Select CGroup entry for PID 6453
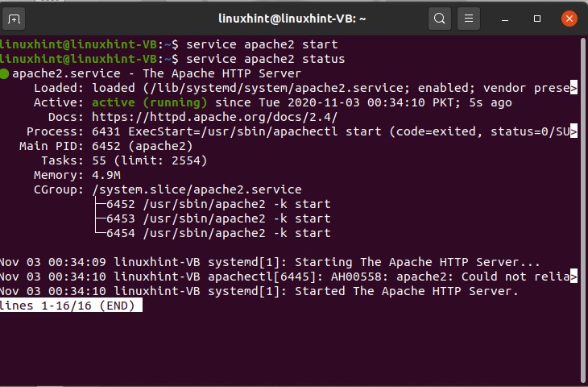The height and width of the screenshot is (387, 588). point(217,219)
